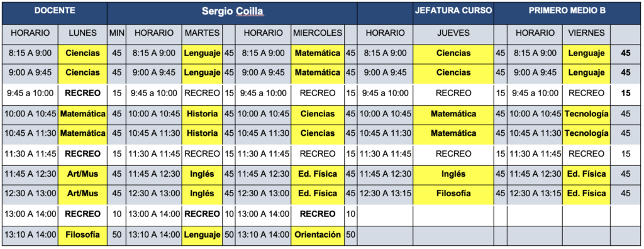Image resolution: width=644 pixels, height=249 pixels.
Task: Select the JEFATURA CURSO header cell
Action: (453, 13)
